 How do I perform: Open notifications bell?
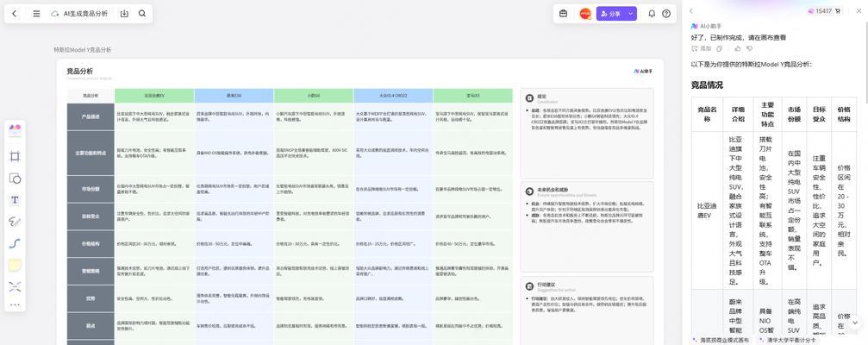coord(652,14)
